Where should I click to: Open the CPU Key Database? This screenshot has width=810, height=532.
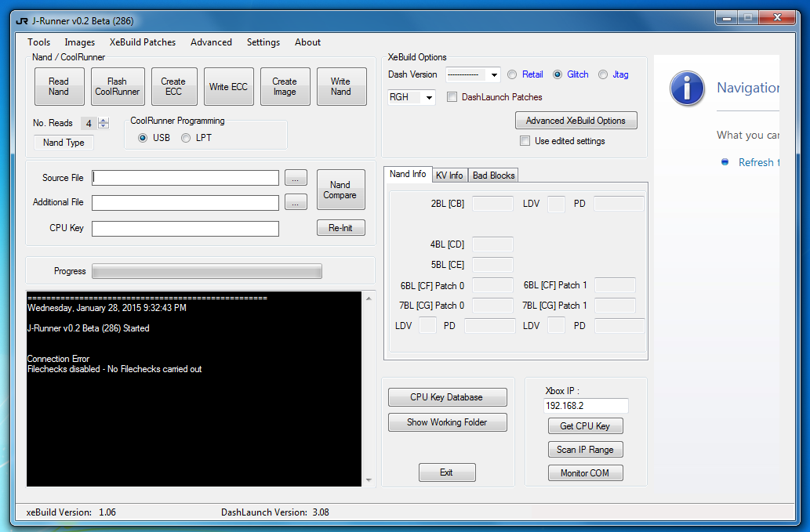click(447, 397)
